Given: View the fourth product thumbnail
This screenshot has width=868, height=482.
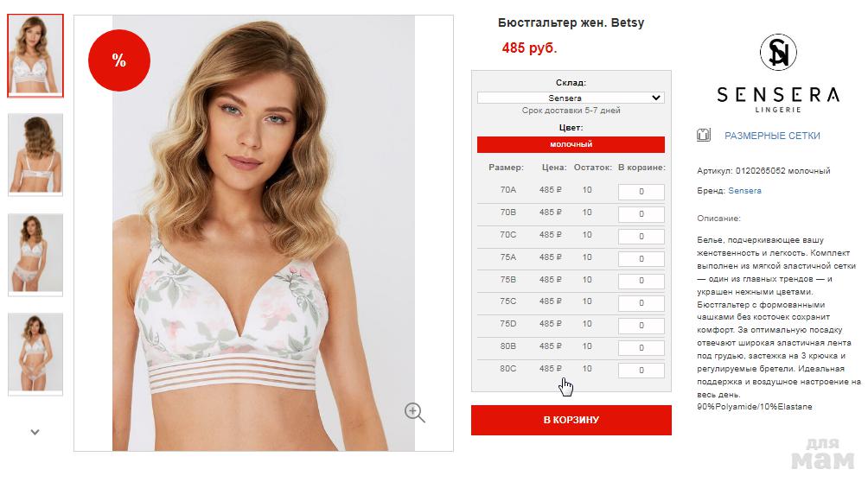Looking at the screenshot, I should coord(35,354).
